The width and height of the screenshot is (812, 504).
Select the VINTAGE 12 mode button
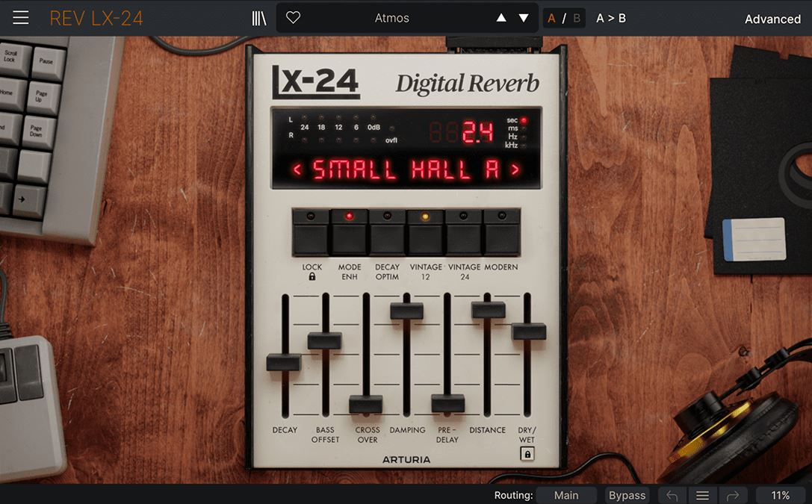(x=425, y=233)
